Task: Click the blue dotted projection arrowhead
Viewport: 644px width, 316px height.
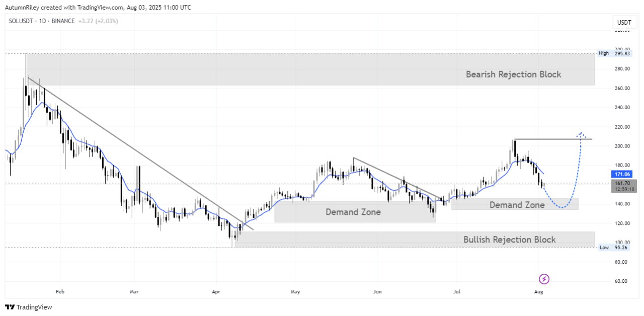Action: (582, 134)
